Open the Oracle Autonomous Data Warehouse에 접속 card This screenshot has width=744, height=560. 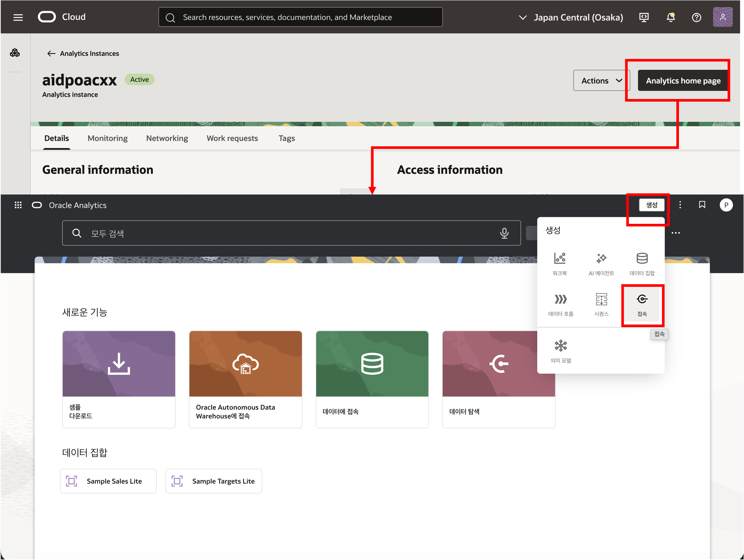pos(246,379)
